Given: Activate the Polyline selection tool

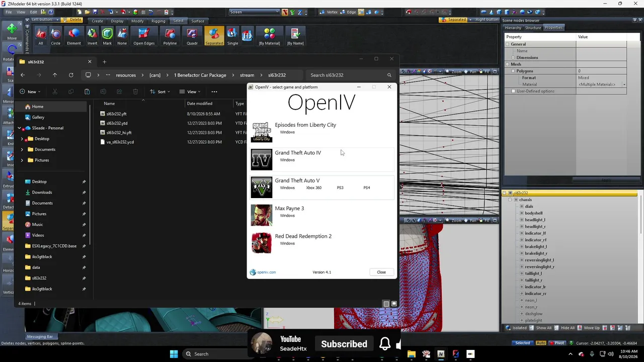Looking at the screenshot, I should [x=170, y=37].
